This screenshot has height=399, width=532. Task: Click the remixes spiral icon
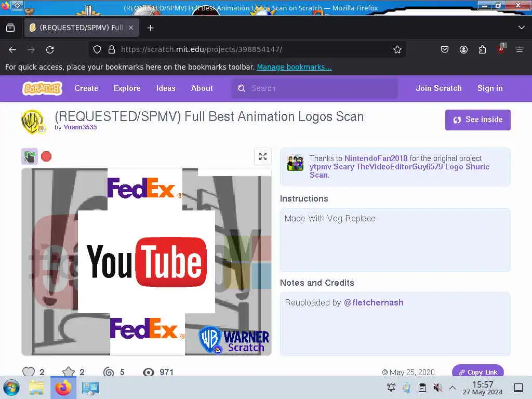click(109, 372)
